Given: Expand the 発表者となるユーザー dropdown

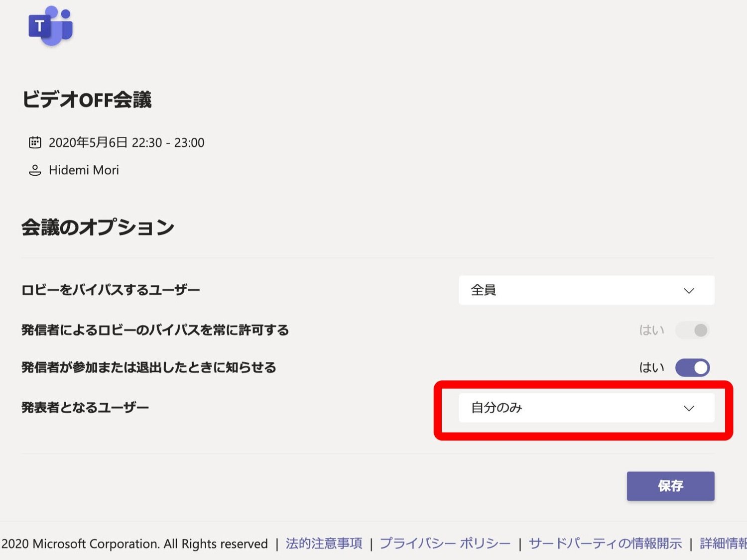Looking at the screenshot, I should pos(586,408).
